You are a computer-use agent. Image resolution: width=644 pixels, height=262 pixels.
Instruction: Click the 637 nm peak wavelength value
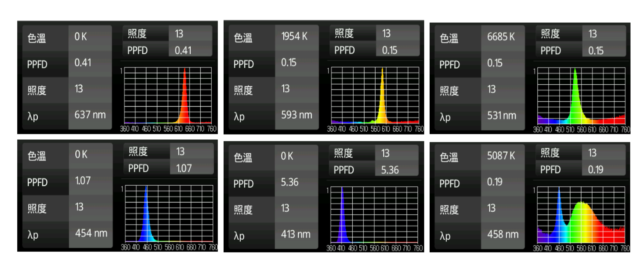tap(90, 115)
